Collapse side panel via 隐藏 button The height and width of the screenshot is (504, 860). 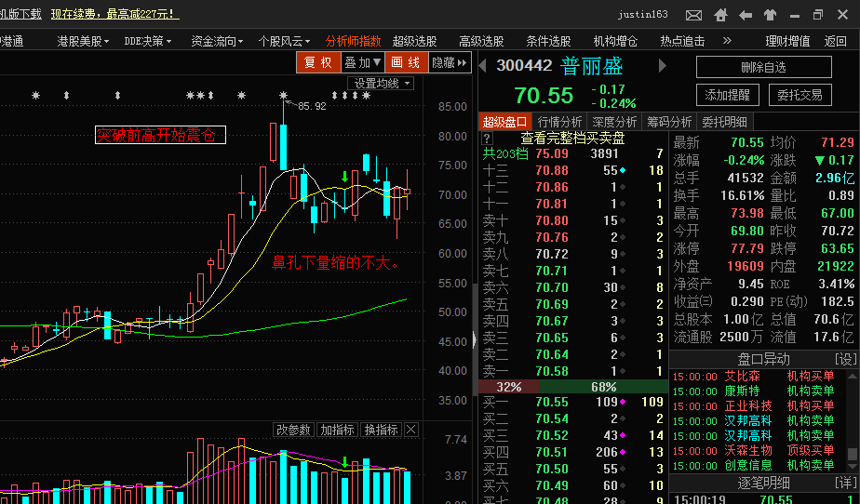click(x=450, y=62)
